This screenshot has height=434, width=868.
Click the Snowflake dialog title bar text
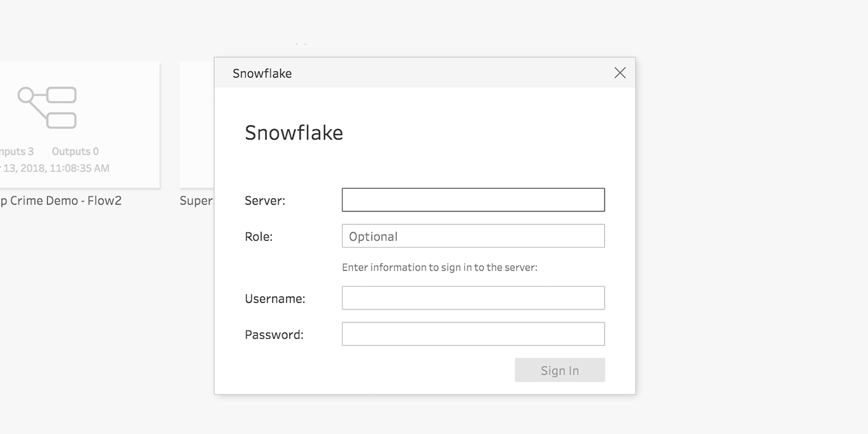pos(262,73)
